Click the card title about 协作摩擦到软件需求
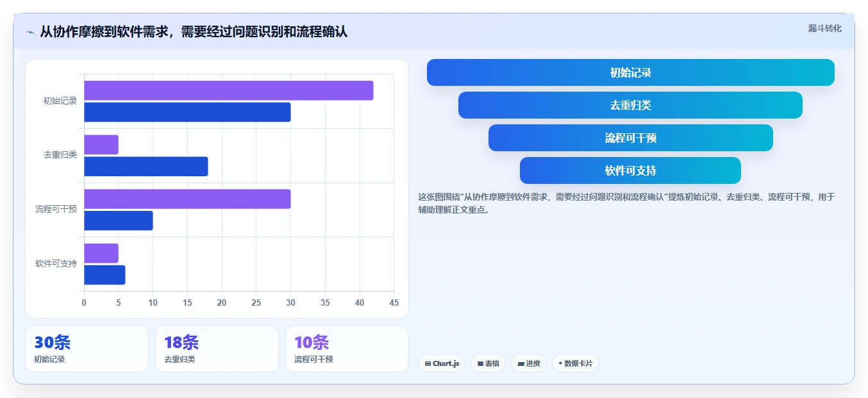The image size is (868, 398). coord(194,31)
